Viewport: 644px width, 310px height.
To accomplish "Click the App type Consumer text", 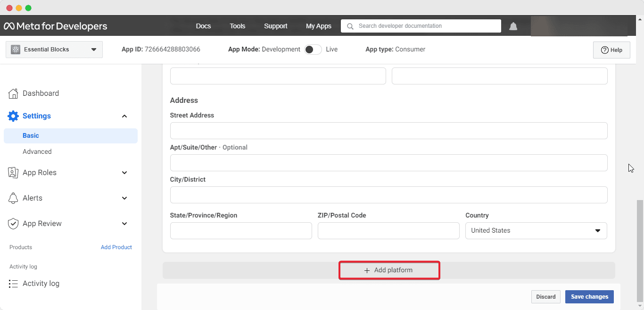I will (395, 49).
